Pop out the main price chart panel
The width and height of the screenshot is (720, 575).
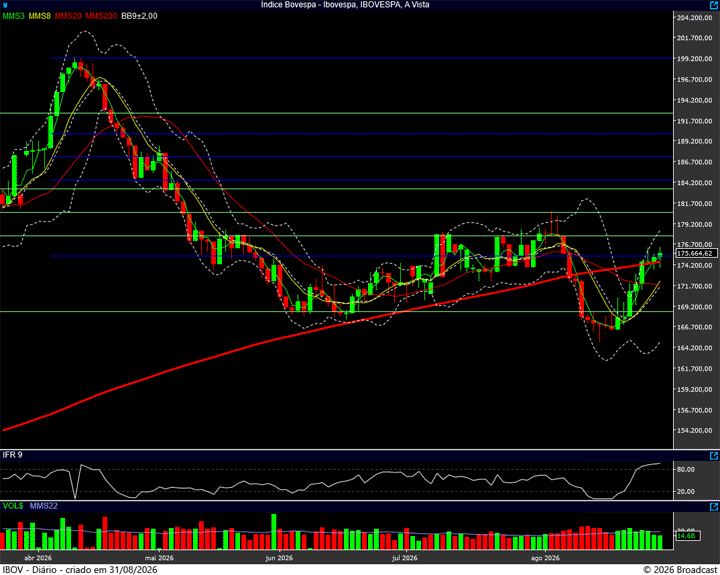(x=714, y=5)
